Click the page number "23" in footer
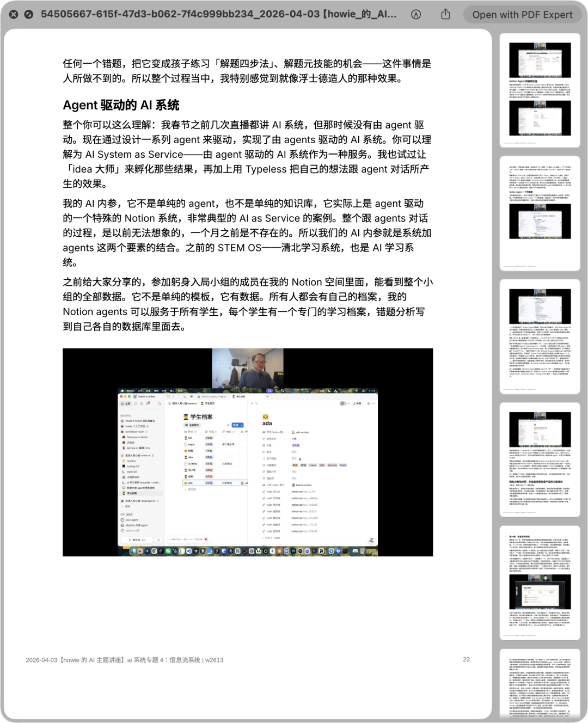This screenshot has height=723, width=588. (467, 659)
